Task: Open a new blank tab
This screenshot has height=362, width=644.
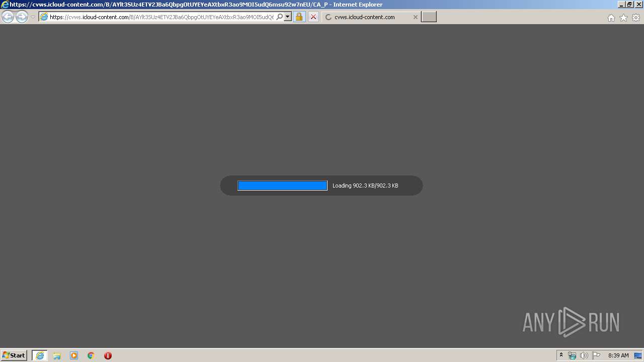Action: (429, 17)
